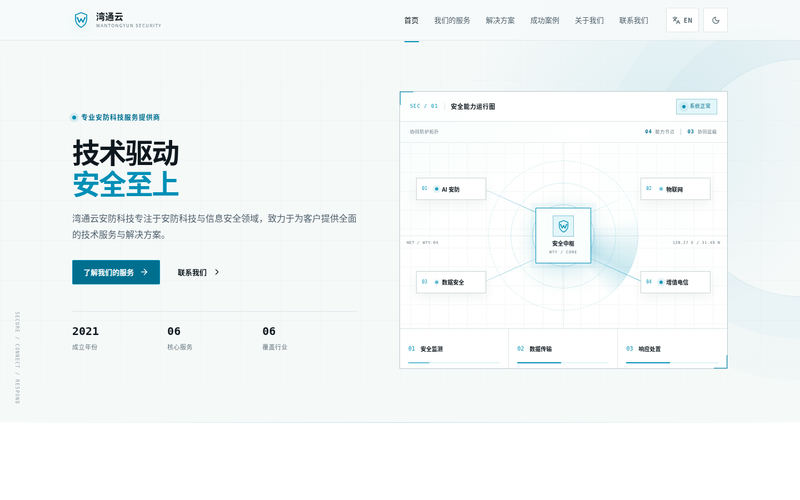This screenshot has width=800, height=500.
Task: Click the 了解我们的服务 button
Action: point(116,272)
